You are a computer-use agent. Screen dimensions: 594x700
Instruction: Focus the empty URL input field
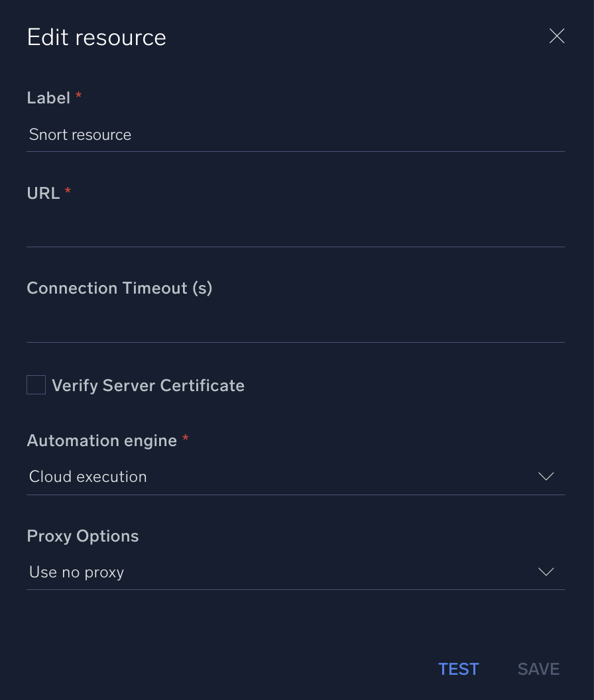295,231
